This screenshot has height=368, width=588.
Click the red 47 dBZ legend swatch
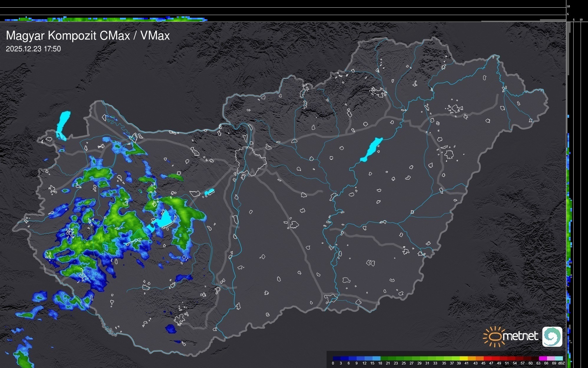(495, 358)
